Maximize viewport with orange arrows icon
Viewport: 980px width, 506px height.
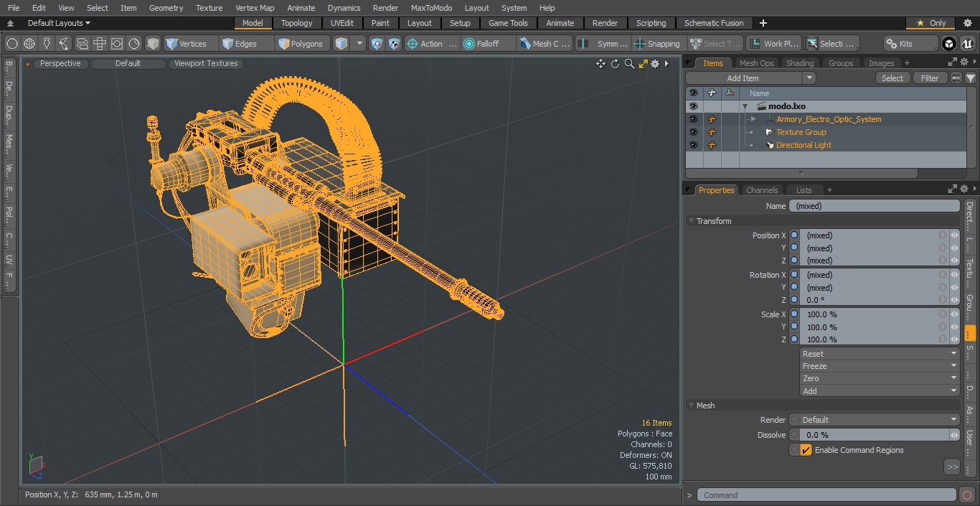click(642, 64)
